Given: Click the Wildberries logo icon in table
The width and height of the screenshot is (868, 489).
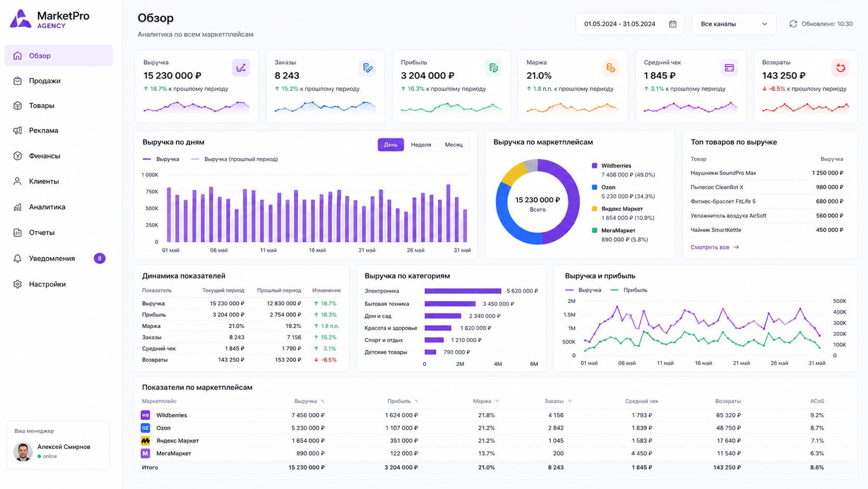Looking at the screenshot, I should [145, 415].
